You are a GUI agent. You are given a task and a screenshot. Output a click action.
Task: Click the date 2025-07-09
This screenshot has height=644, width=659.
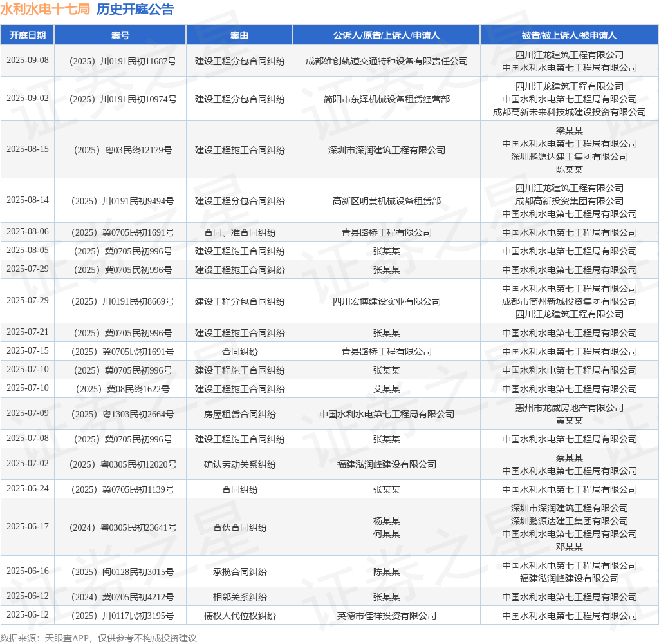pos(27,413)
